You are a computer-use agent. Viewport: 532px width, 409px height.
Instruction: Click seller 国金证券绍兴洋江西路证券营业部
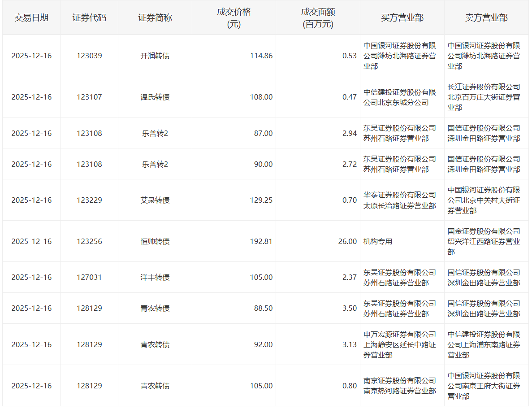[x=484, y=241]
